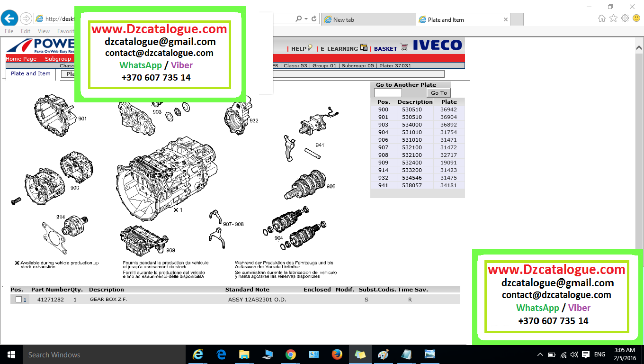Select plate 19091 for position 909
Image resolution: width=644 pixels, height=364 pixels.
tap(448, 163)
